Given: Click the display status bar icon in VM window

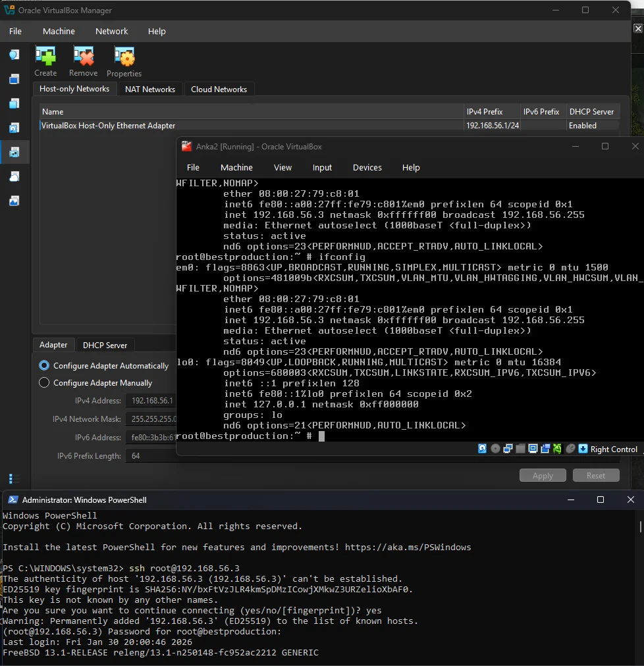Looking at the screenshot, I should pyautogui.click(x=533, y=449).
